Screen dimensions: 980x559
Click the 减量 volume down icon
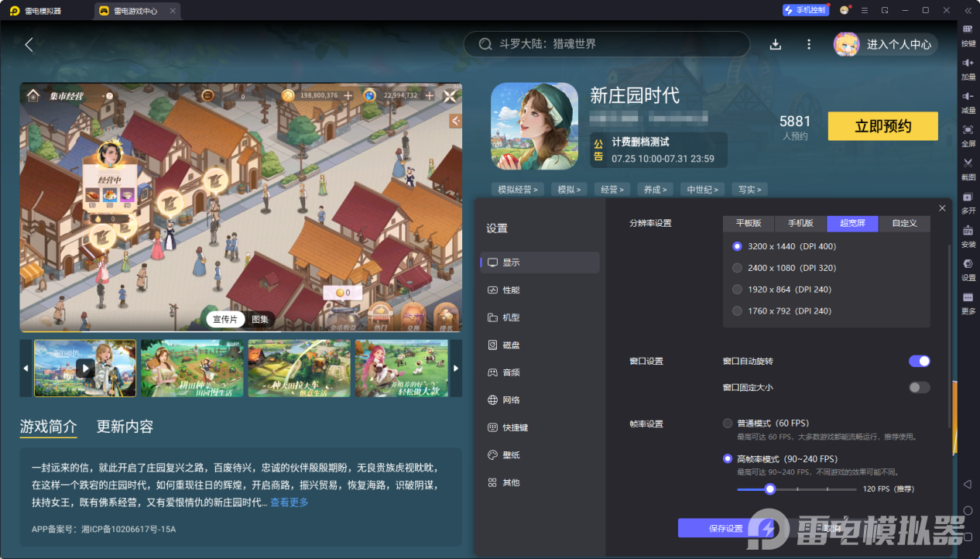click(x=968, y=96)
